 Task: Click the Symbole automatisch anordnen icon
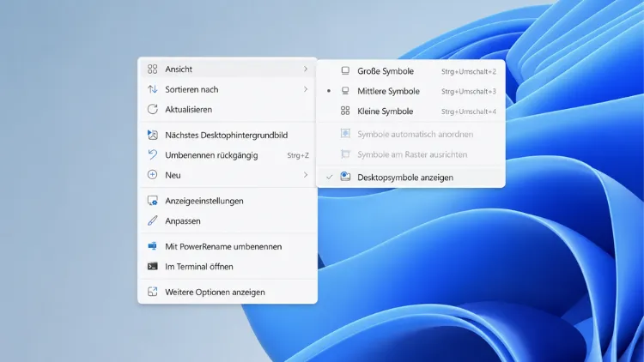pos(345,134)
